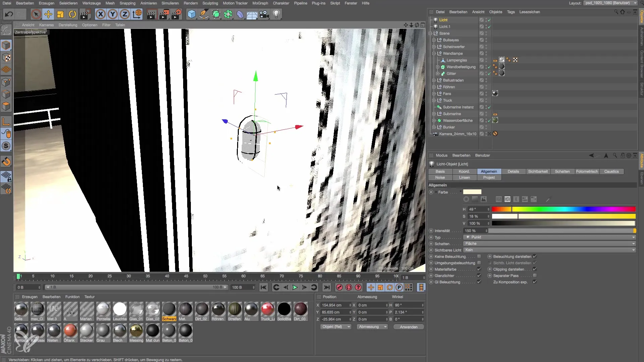Open Mesh menu
Screen dimensions: 644x362
pyautogui.click(x=110, y=3)
